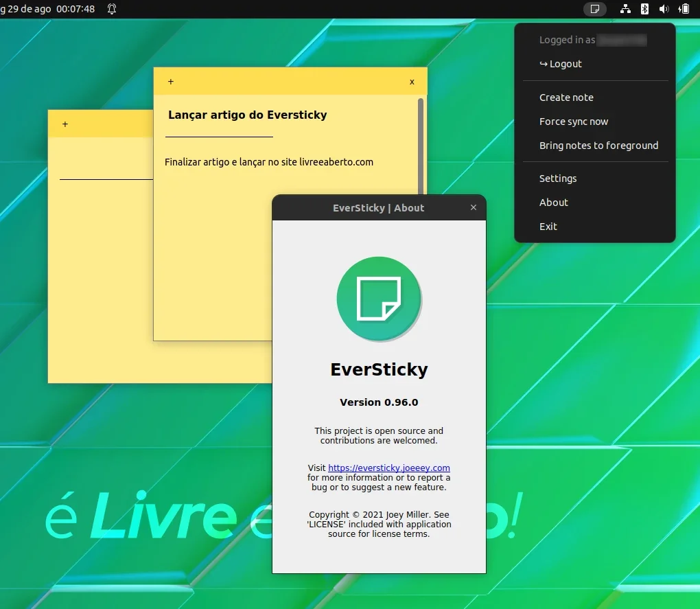Click note body text 'Finalizar artigo e lançar'
This screenshot has width=700, height=609.
[x=215, y=162]
